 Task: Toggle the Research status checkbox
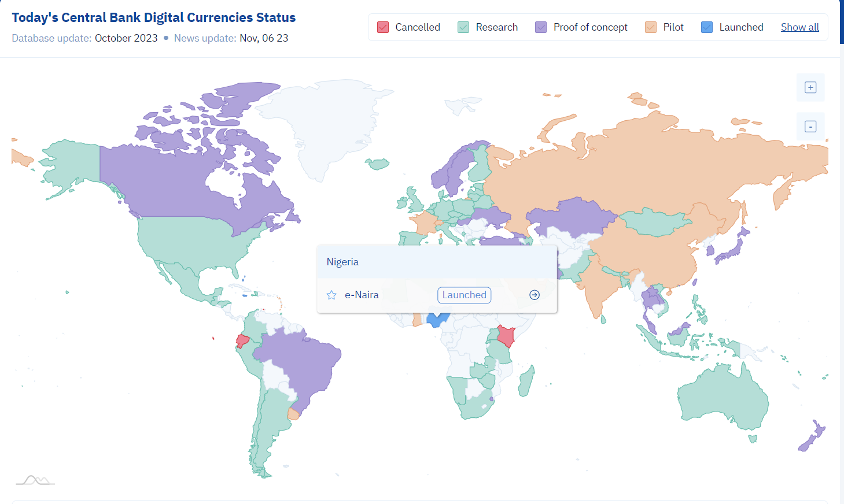pyautogui.click(x=463, y=27)
